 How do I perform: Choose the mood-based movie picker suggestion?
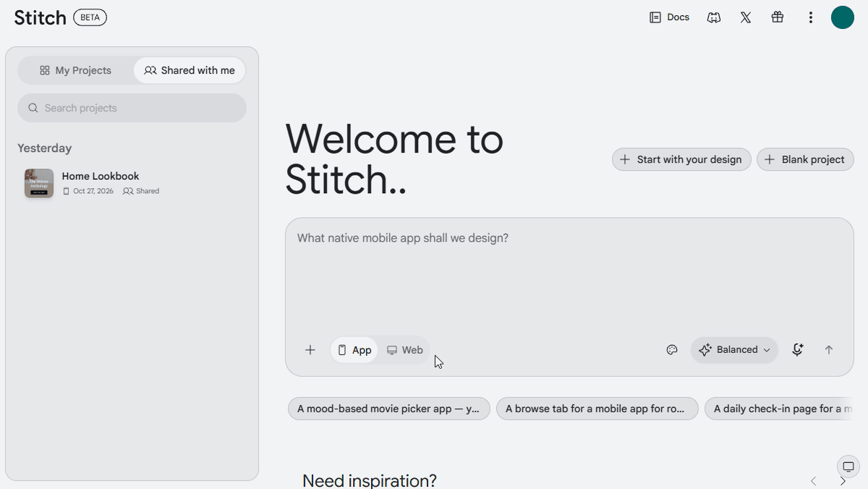[389, 409]
